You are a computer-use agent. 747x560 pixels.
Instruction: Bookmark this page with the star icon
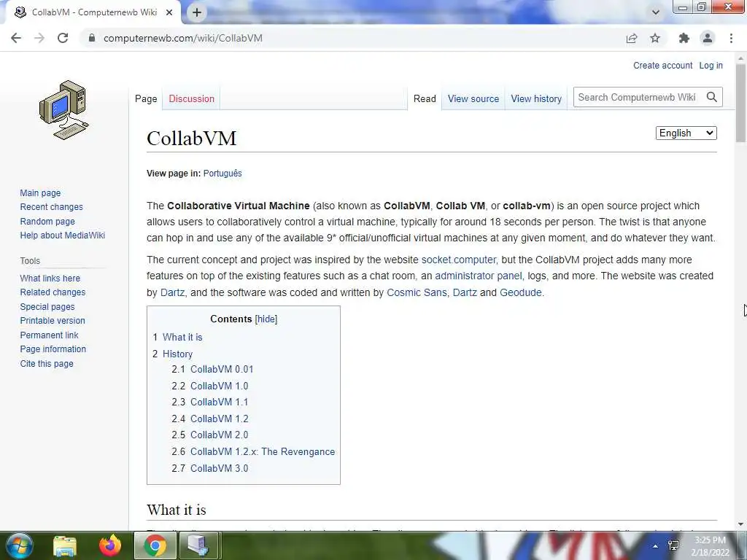(655, 38)
